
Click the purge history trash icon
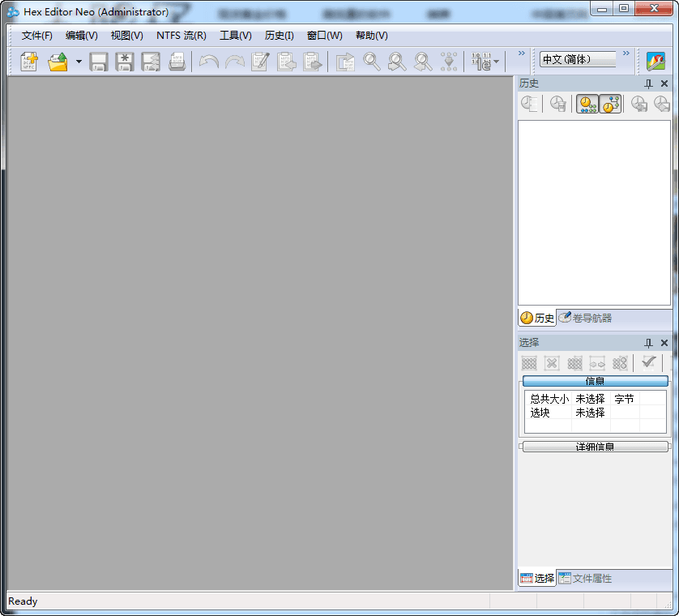coord(557,104)
